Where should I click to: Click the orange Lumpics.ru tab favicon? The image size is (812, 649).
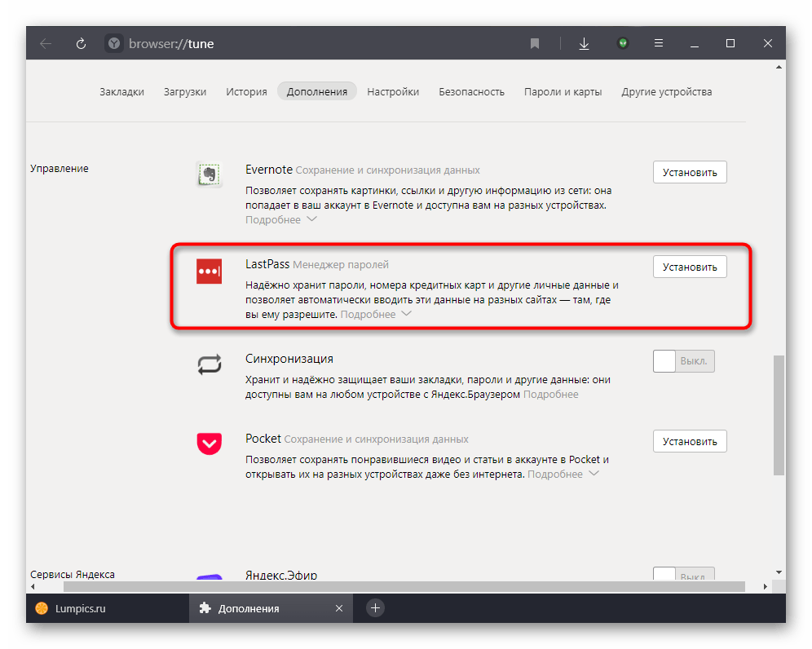(x=42, y=608)
